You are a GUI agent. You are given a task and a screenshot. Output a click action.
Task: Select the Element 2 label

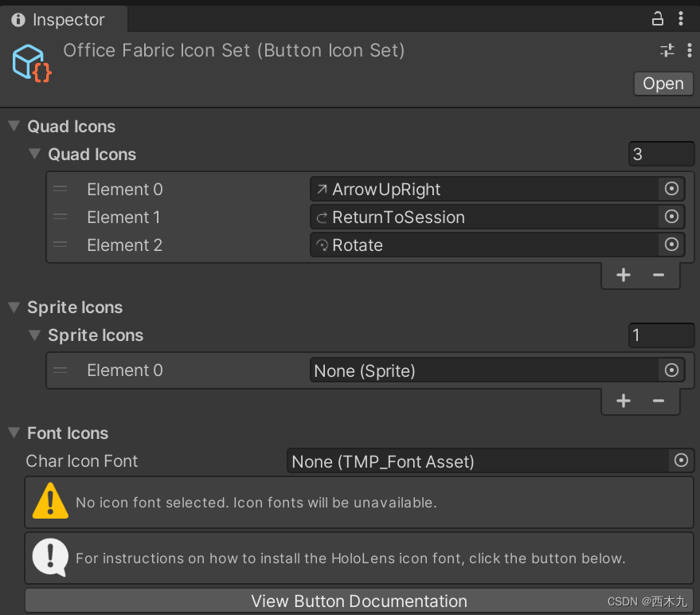(124, 245)
